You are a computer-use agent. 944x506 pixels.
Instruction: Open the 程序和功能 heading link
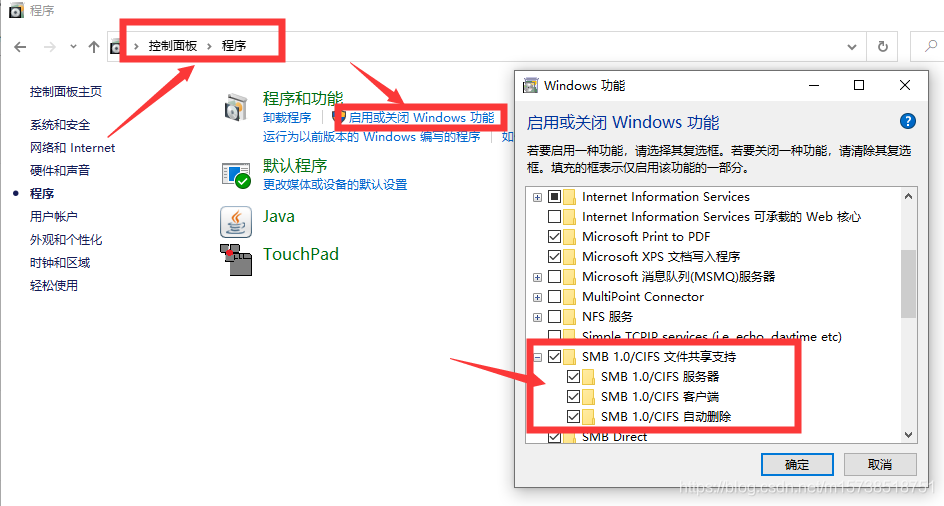pos(303,98)
